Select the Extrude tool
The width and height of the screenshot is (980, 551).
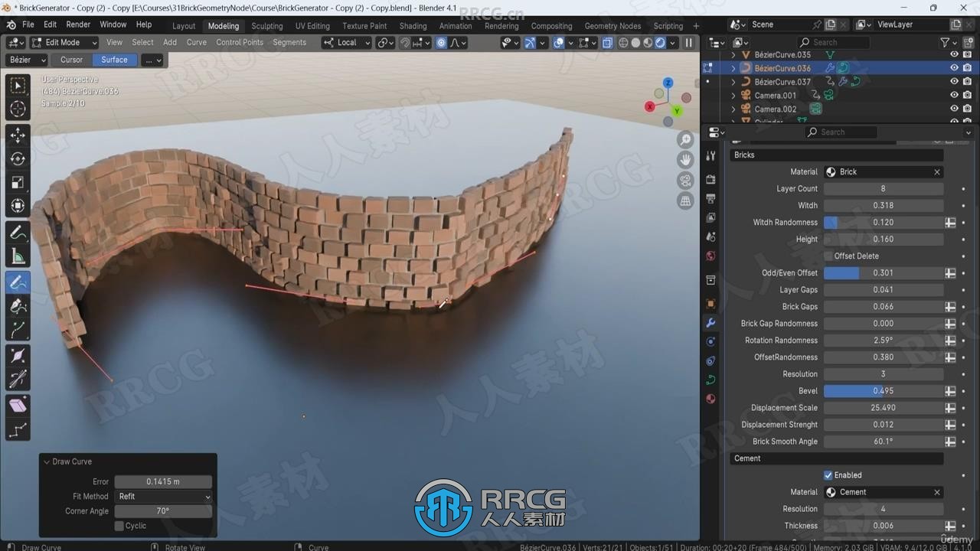tap(18, 330)
